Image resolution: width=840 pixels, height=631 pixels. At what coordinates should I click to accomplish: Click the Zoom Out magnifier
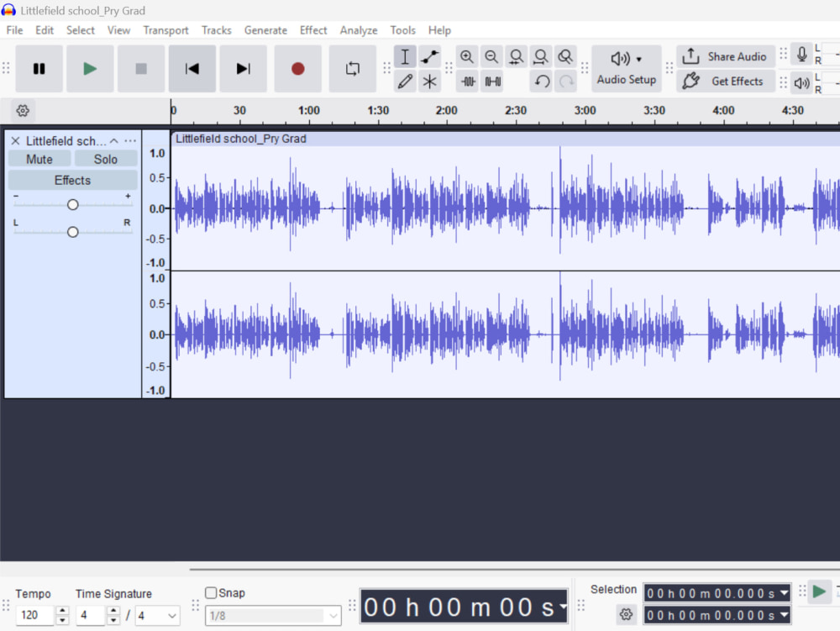pyautogui.click(x=491, y=57)
